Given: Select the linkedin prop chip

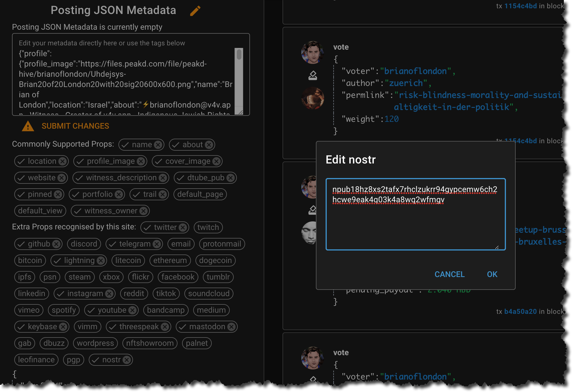Looking at the screenshot, I should (x=32, y=294).
